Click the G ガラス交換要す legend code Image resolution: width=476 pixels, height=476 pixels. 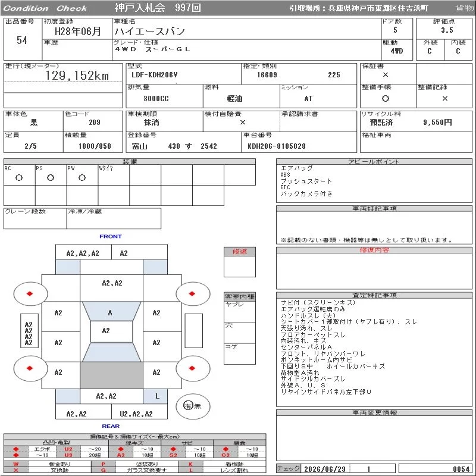(x=103, y=470)
